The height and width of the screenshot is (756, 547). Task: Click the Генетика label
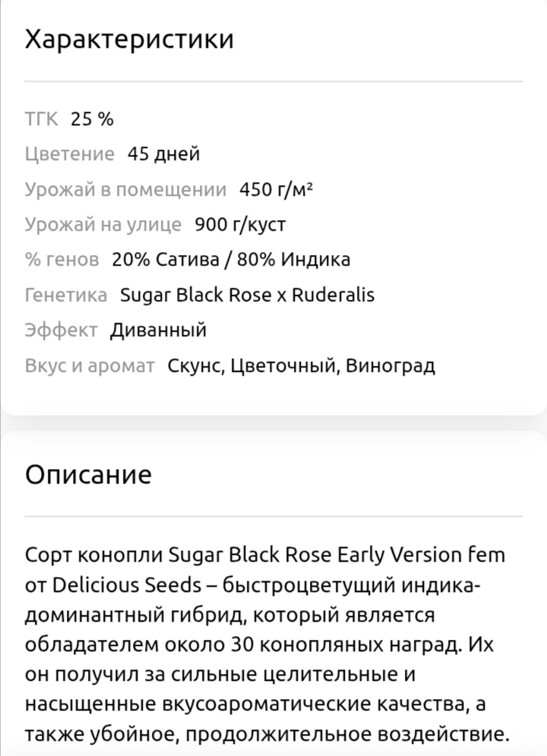(x=66, y=295)
